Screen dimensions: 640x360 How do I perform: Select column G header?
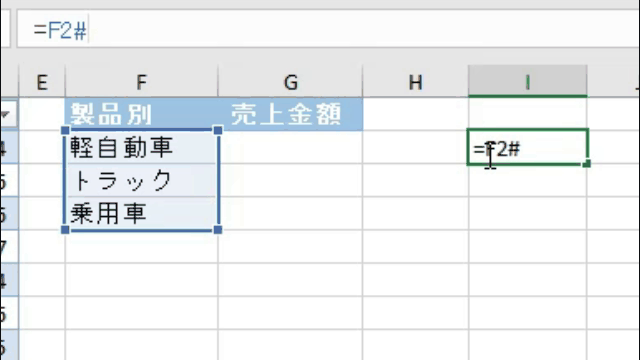tap(290, 82)
